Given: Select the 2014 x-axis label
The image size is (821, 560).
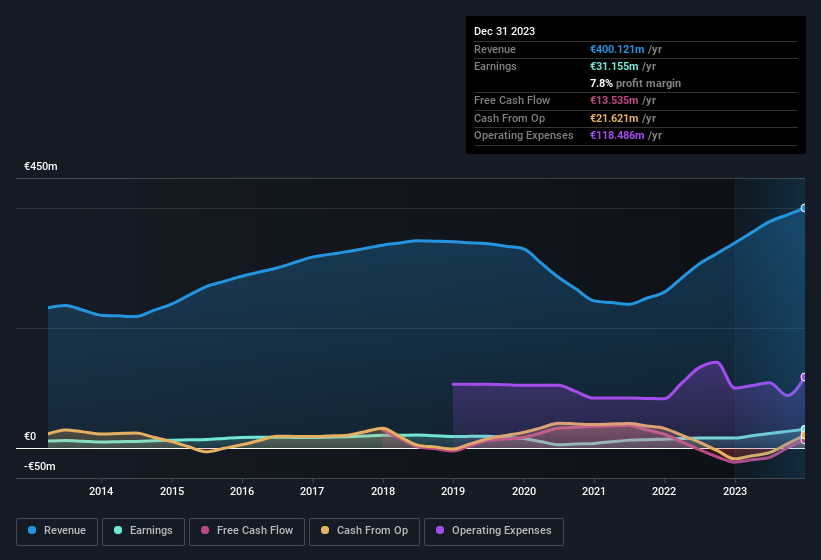Looking at the screenshot, I should tap(101, 491).
